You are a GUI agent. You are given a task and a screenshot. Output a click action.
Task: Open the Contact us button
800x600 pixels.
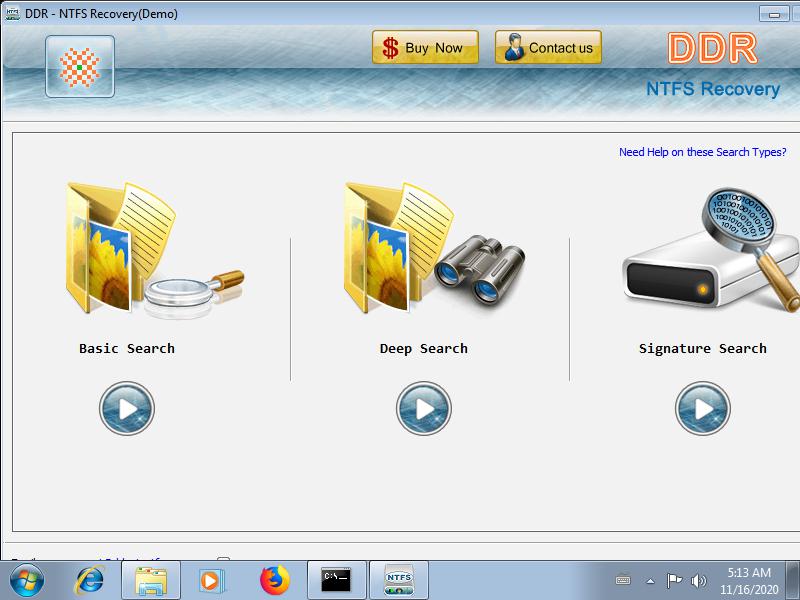[548, 47]
